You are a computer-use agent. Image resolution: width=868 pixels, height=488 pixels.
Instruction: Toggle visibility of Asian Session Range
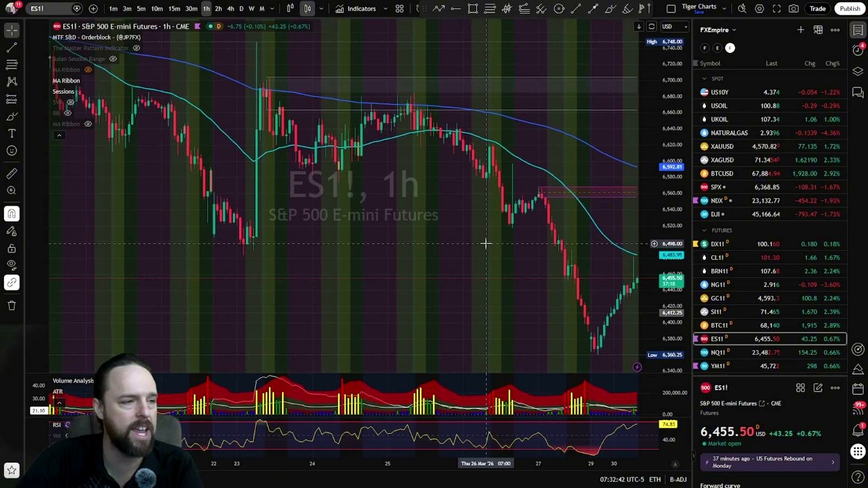point(113,59)
